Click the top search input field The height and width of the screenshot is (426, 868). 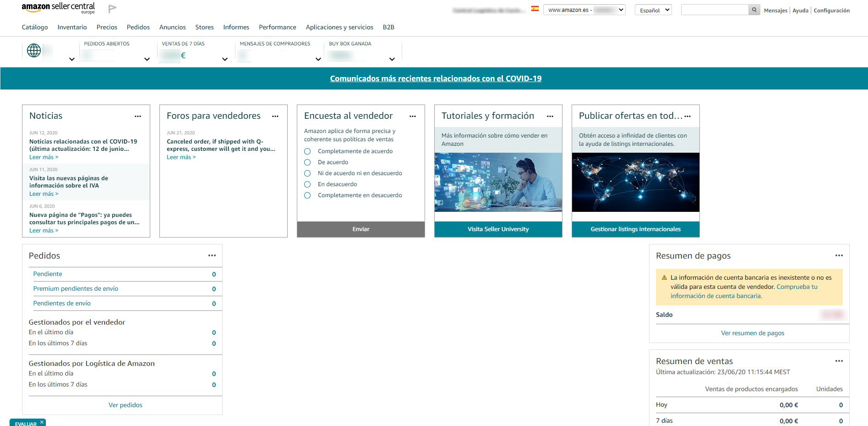pos(715,10)
